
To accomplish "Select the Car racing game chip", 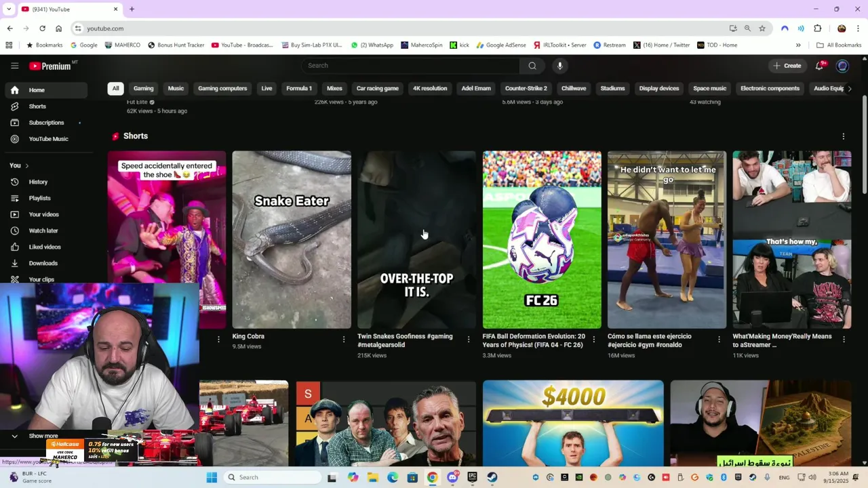I will 378,89.
